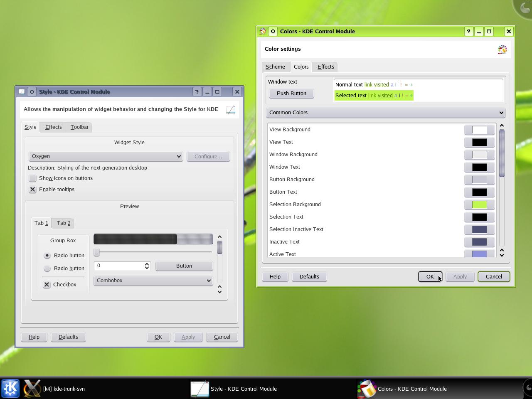
Task: Switch to the Scheme tab
Action: [275, 67]
